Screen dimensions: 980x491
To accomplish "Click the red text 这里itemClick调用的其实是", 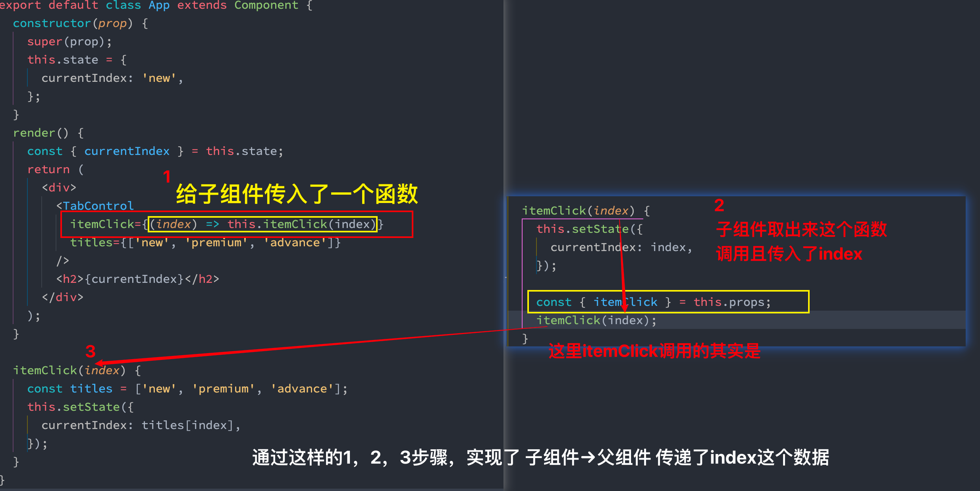I will tap(654, 351).
